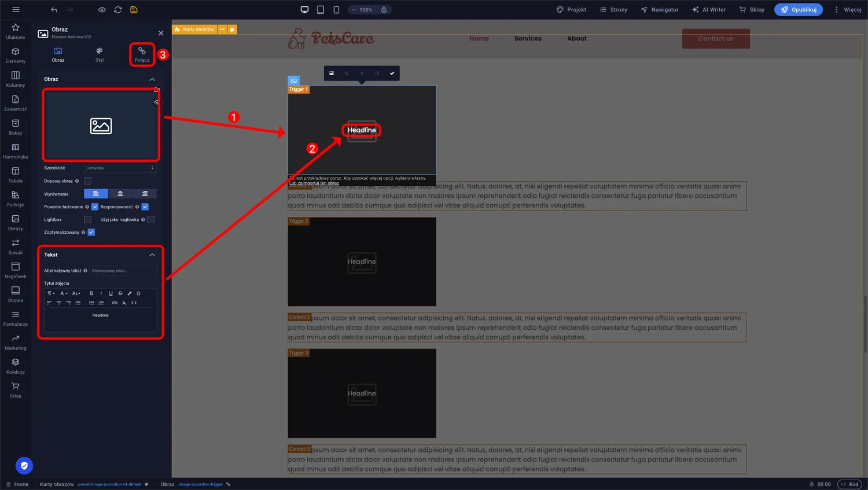The width and height of the screenshot is (868, 490).
Task: Open the AI Writer button
Action: [708, 10]
